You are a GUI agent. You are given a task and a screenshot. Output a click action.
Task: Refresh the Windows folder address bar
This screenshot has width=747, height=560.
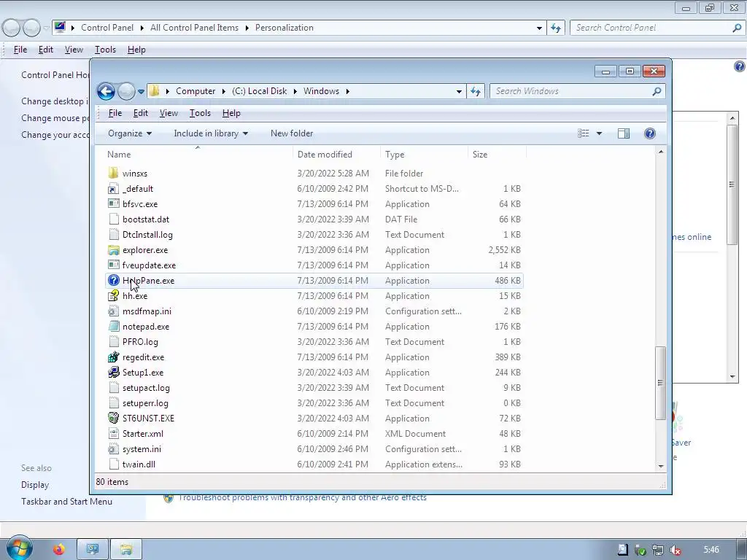476,91
